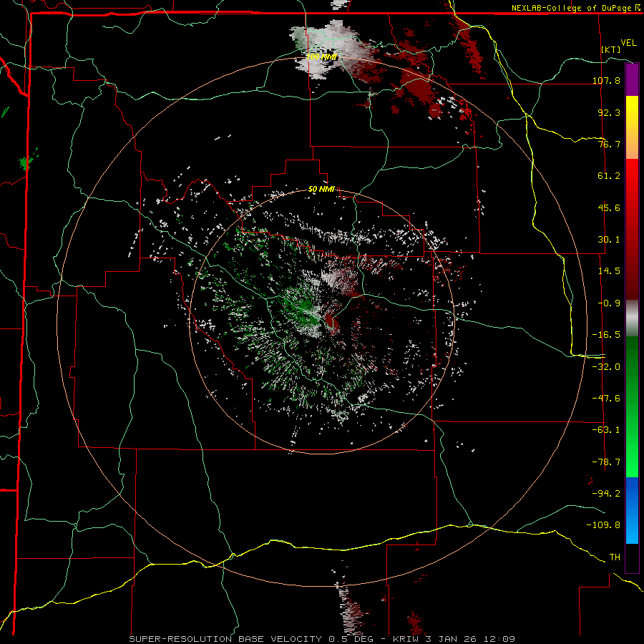
Task: Click the yellow segment of the velocity color bar
Action: tap(632, 112)
